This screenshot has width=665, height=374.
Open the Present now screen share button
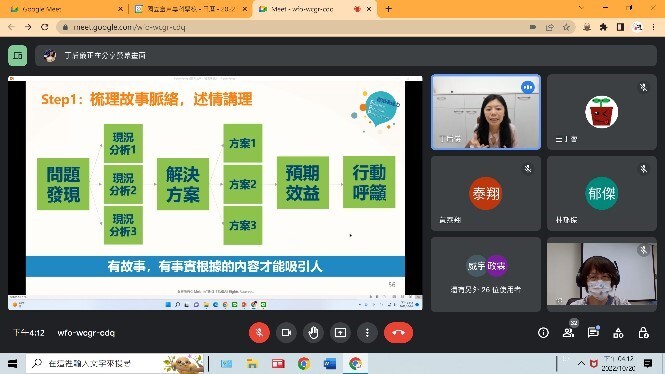pos(340,333)
